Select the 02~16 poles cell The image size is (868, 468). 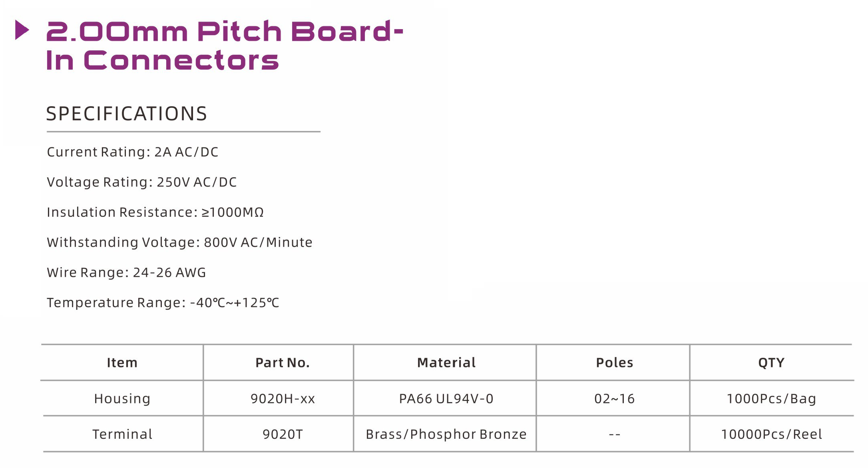[x=615, y=399]
